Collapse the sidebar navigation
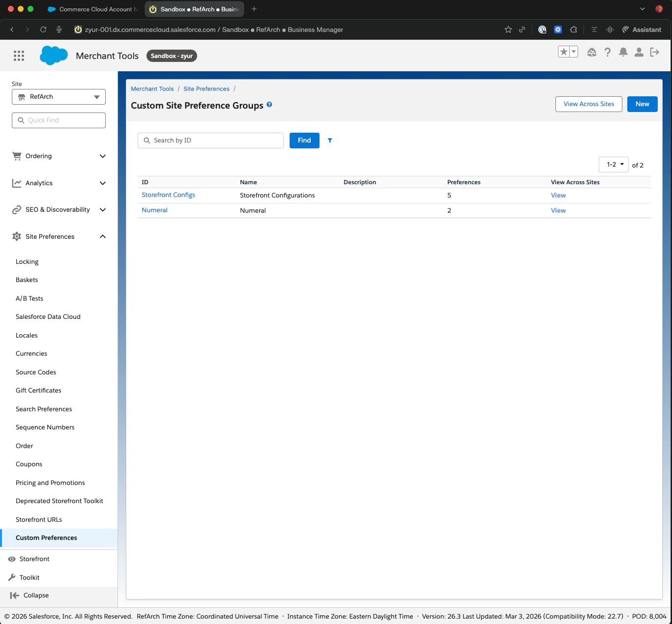The image size is (672, 624). pos(29,596)
